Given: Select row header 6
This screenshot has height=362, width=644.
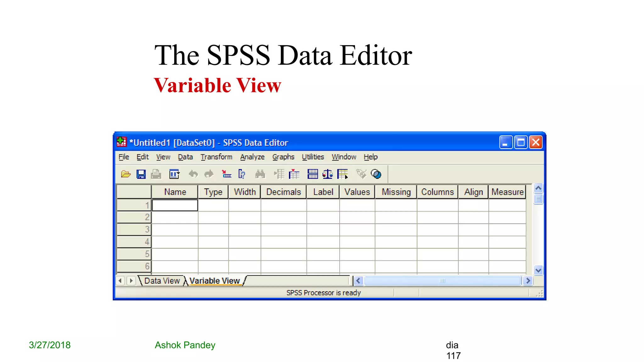Looking at the screenshot, I should tap(134, 266).
